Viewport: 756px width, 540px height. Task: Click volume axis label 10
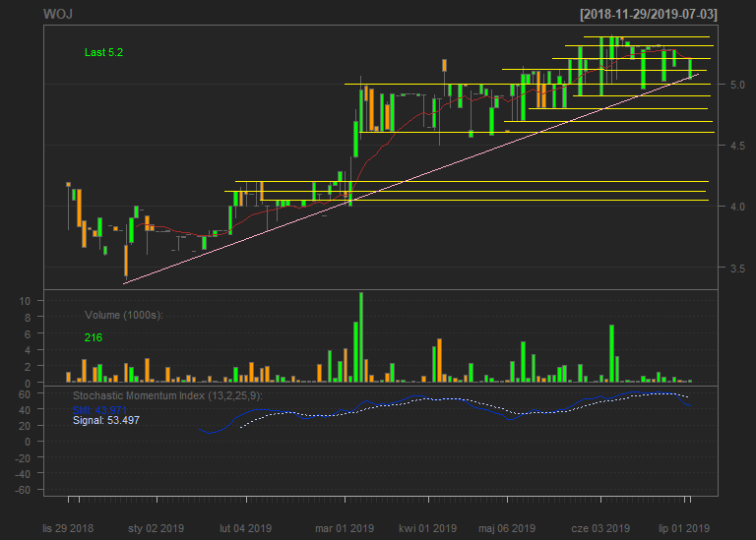[x=25, y=301]
